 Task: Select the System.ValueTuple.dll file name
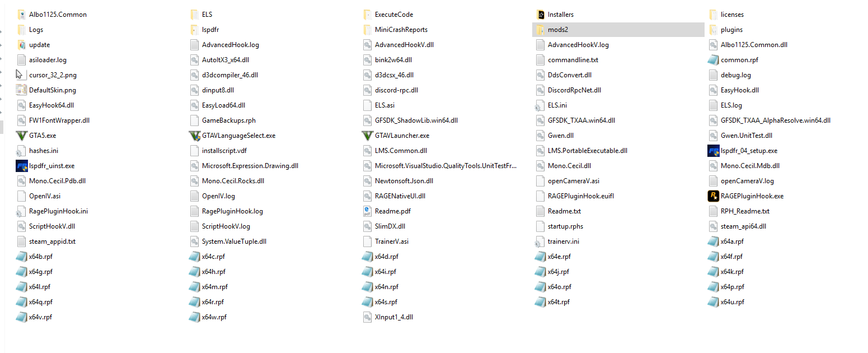pos(234,241)
